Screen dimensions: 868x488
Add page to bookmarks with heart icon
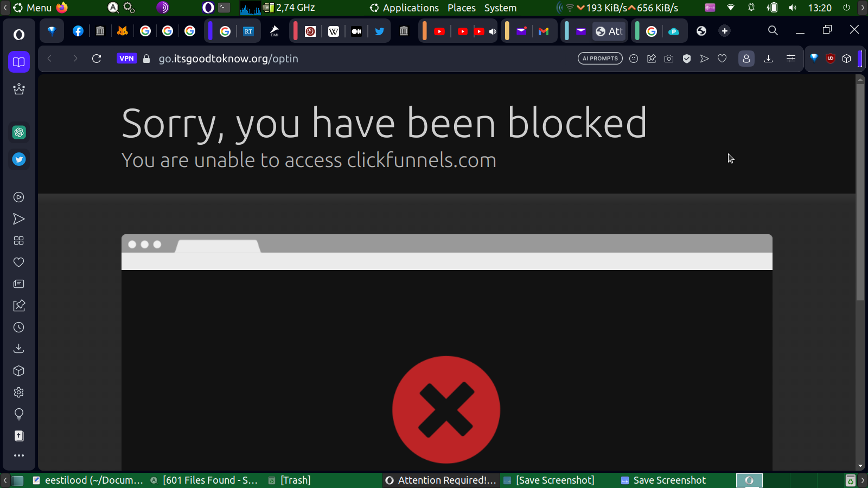[x=722, y=59]
